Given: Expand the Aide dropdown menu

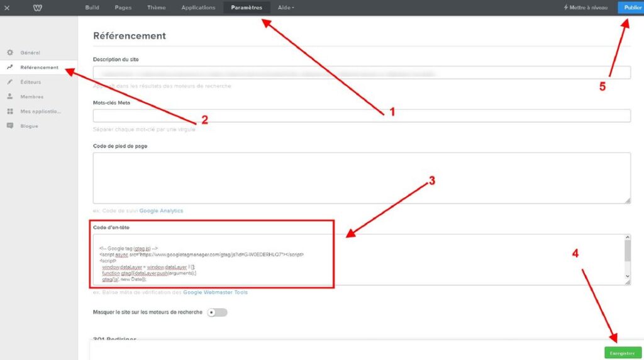Looking at the screenshot, I should (x=286, y=8).
